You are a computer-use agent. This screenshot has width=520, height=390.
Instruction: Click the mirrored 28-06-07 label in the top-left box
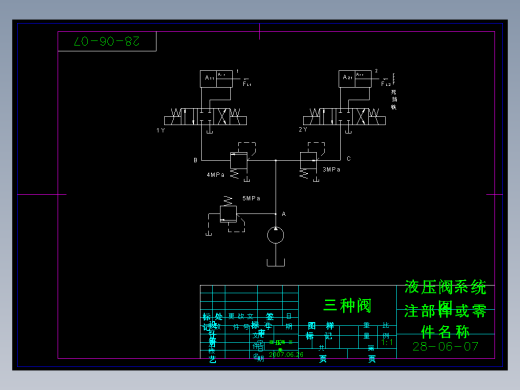tap(107, 41)
